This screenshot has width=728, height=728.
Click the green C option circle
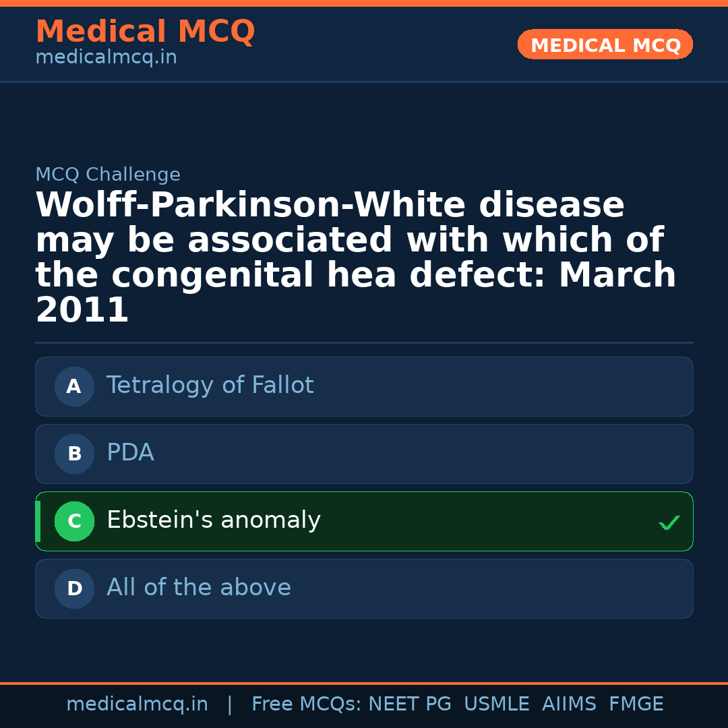click(74, 521)
